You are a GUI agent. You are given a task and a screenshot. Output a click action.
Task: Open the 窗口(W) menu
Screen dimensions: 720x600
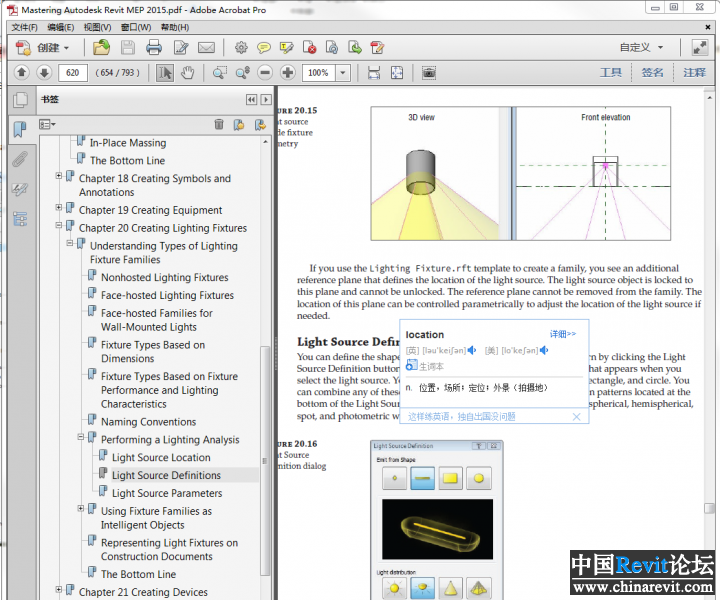[136, 28]
